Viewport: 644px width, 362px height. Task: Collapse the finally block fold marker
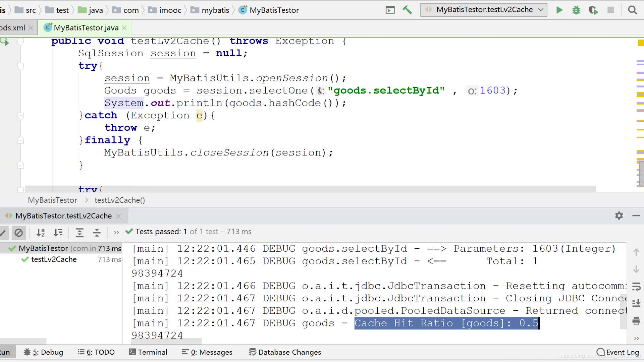point(21,140)
